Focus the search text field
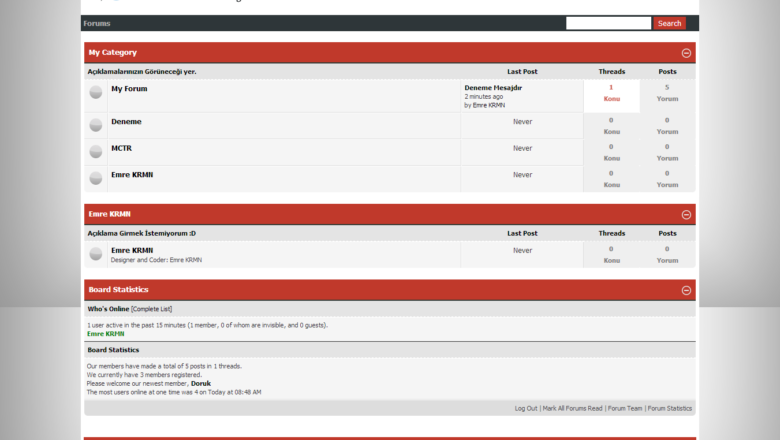The width and height of the screenshot is (780, 440). [608, 23]
